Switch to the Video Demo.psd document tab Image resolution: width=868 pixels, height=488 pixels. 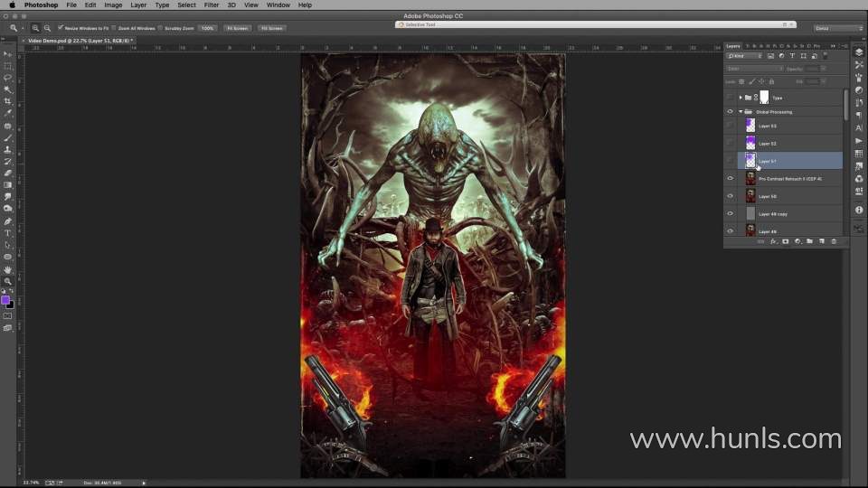pos(80,41)
